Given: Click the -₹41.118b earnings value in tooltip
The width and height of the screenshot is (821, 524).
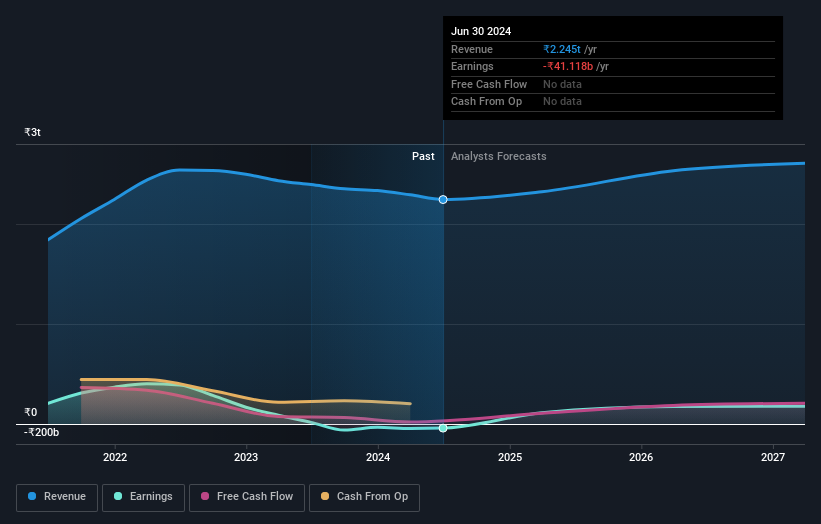Looking at the screenshot, I should (568, 66).
